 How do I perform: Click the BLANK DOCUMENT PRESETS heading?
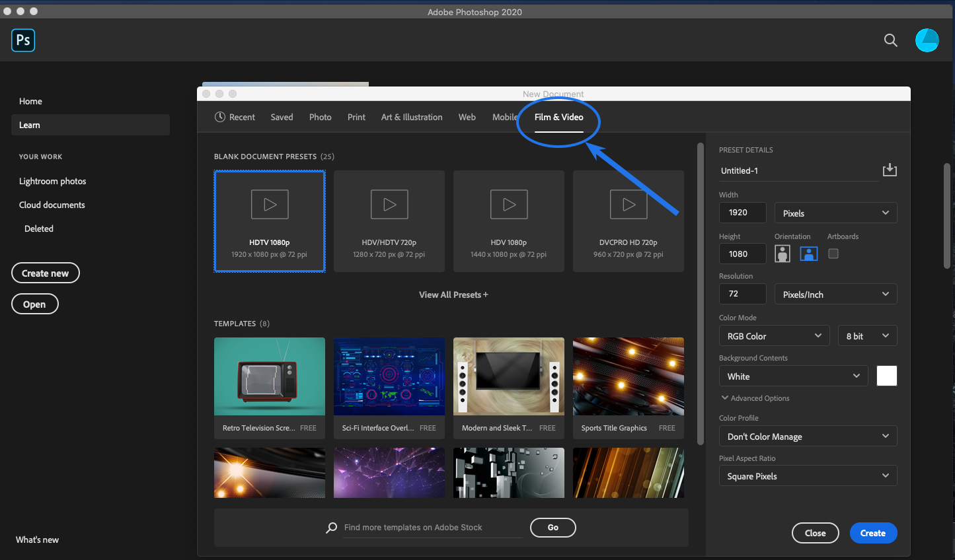(x=265, y=157)
